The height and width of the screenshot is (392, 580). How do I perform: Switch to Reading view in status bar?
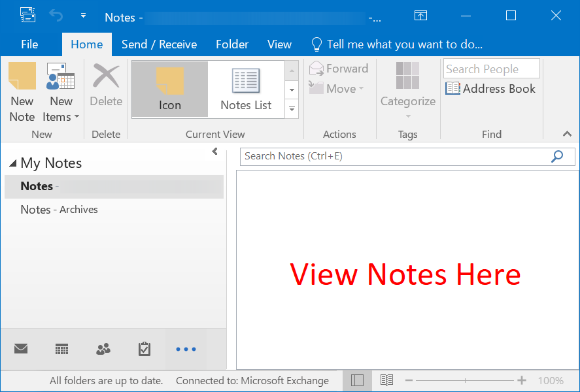pos(386,380)
